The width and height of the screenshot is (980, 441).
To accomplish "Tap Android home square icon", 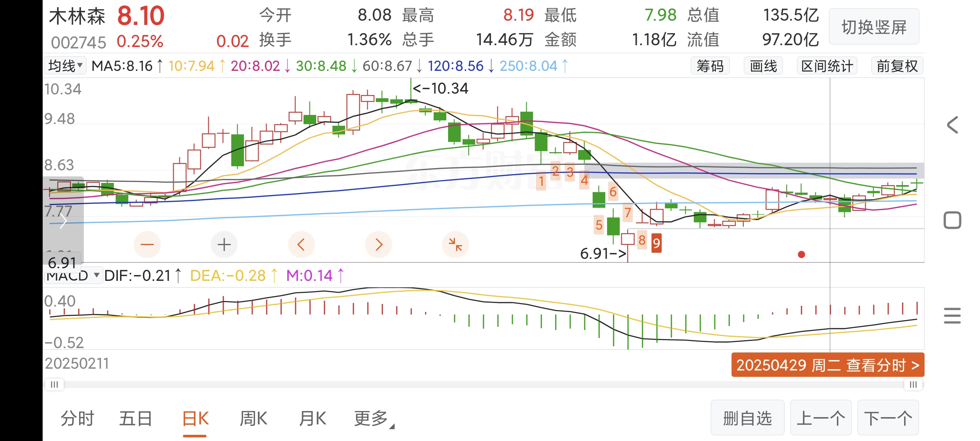I will click(952, 220).
